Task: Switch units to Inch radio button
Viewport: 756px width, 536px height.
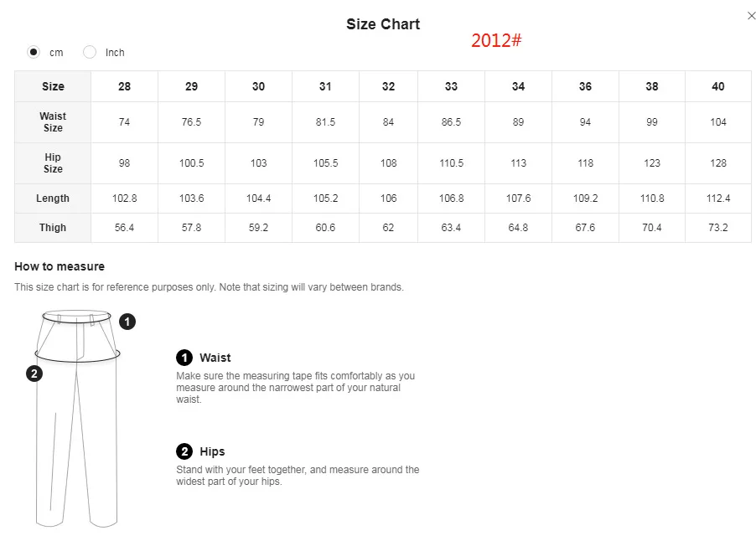Action: point(90,52)
